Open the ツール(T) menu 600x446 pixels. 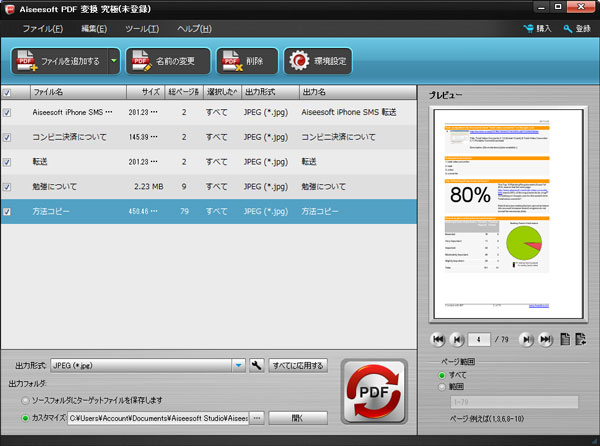(142, 29)
